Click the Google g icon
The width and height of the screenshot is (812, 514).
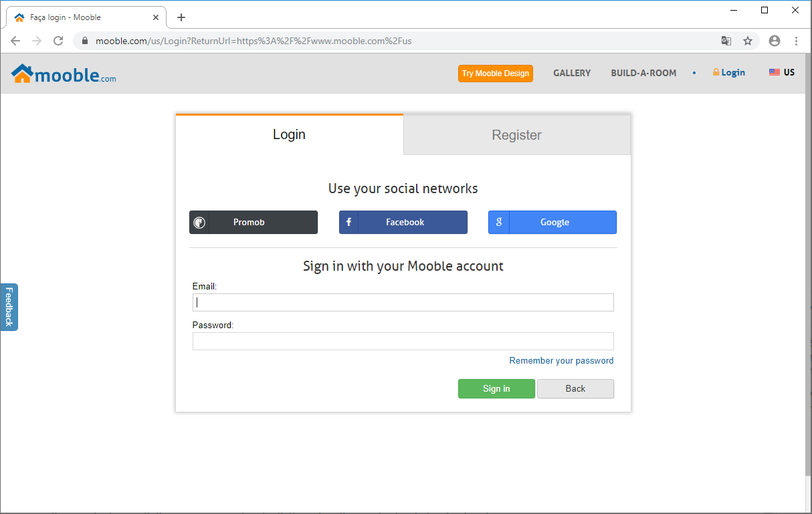click(499, 223)
